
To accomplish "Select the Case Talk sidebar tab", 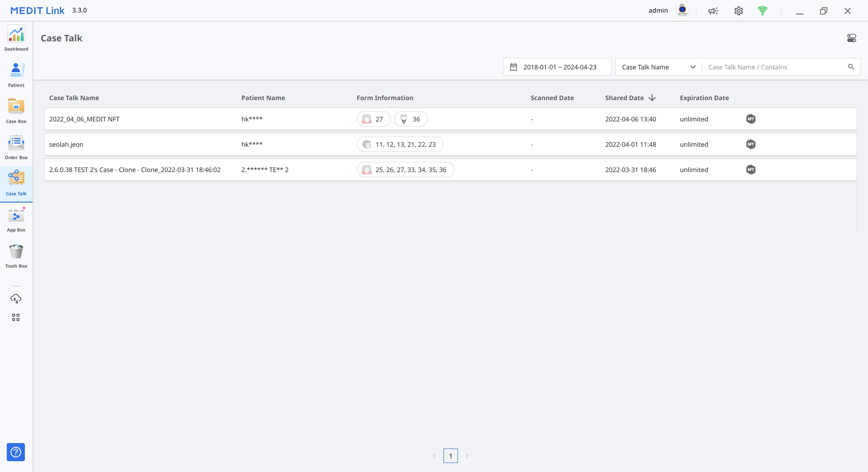I will [16, 183].
